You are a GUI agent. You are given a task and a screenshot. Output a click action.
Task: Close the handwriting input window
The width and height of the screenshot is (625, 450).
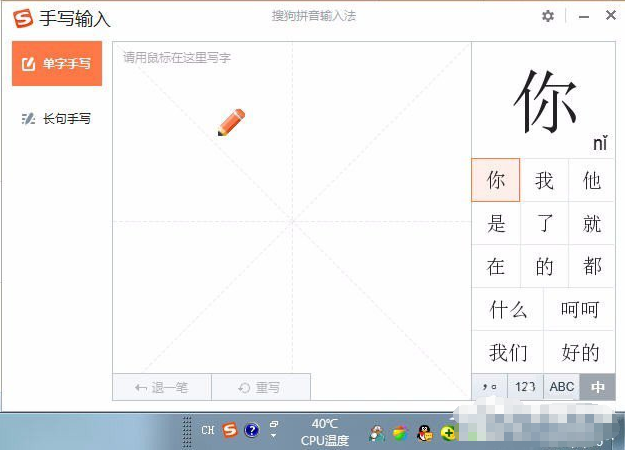point(611,16)
